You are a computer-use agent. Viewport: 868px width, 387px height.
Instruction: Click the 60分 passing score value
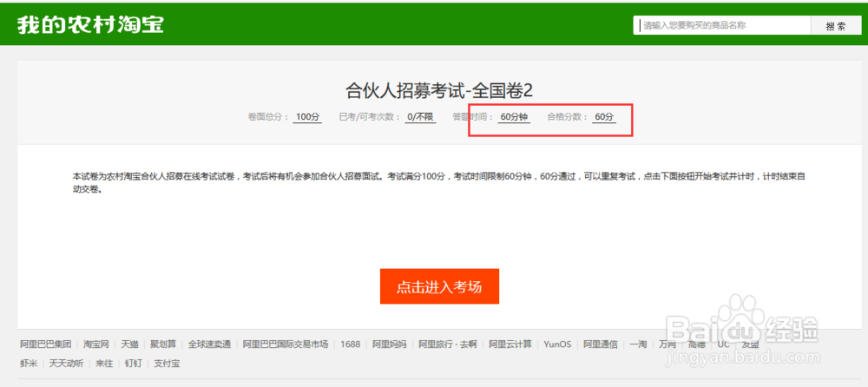[x=604, y=117]
